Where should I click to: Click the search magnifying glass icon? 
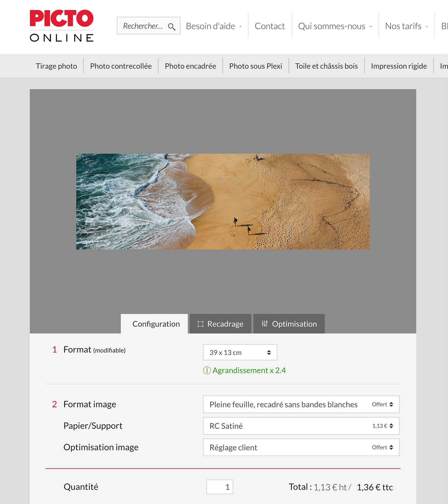pyautogui.click(x=172, y=27)
